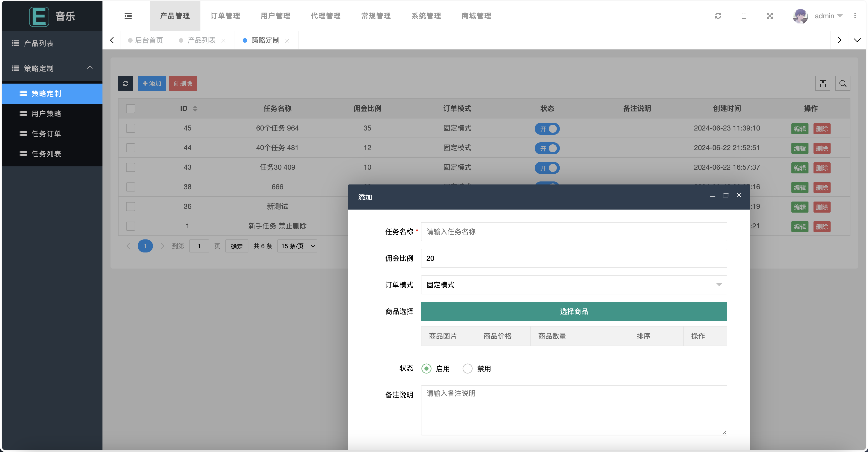Toggle fullscreen mode icon

(x=770, y=16)
